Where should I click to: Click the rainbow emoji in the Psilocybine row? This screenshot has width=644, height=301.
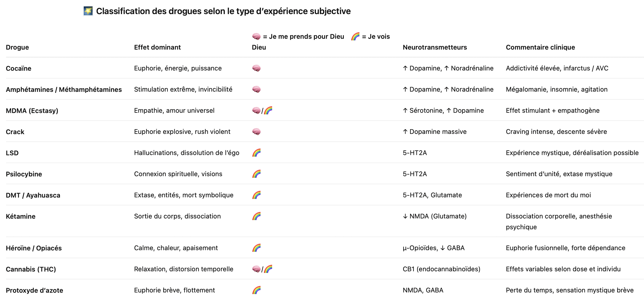pyautogui.click(x=256, y=174)
